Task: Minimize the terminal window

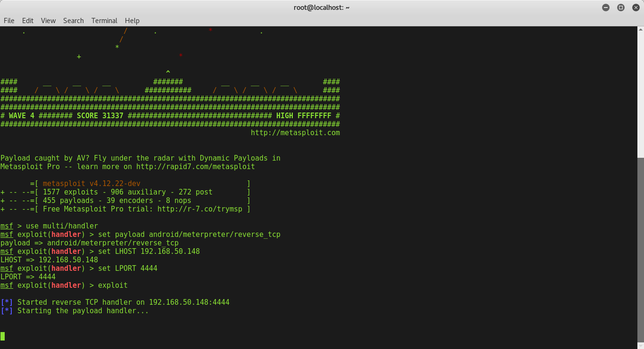Action: 606,8
